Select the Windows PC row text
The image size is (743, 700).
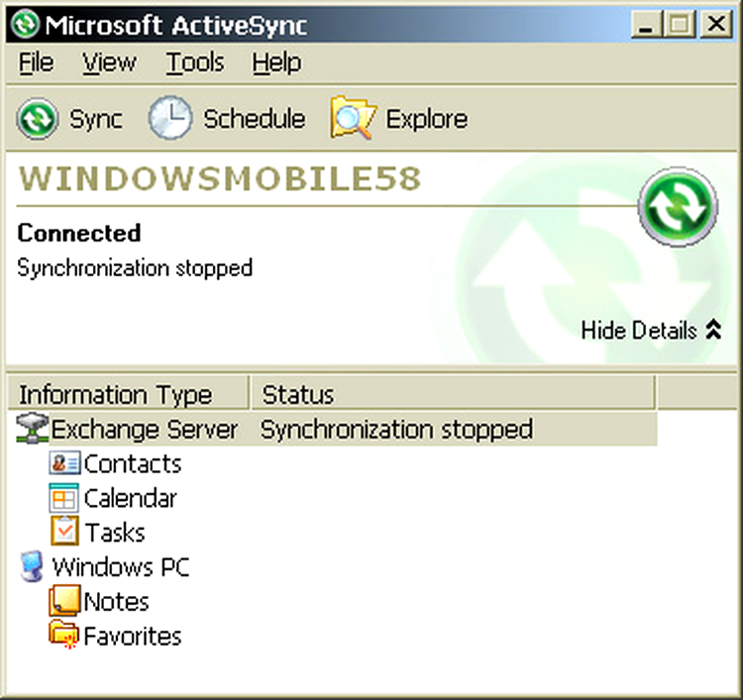121,567
